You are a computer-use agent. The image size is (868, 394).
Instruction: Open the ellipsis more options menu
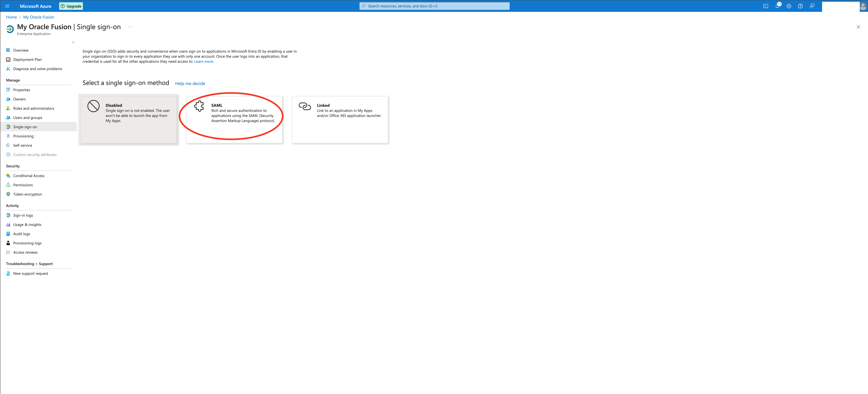[130, 27]
